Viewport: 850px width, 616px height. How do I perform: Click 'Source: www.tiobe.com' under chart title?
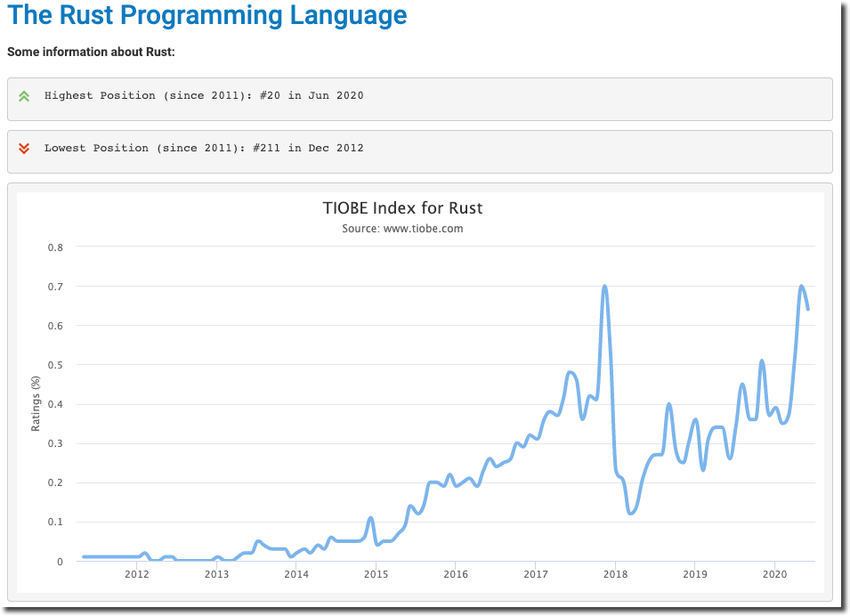[x=402, y=229]
